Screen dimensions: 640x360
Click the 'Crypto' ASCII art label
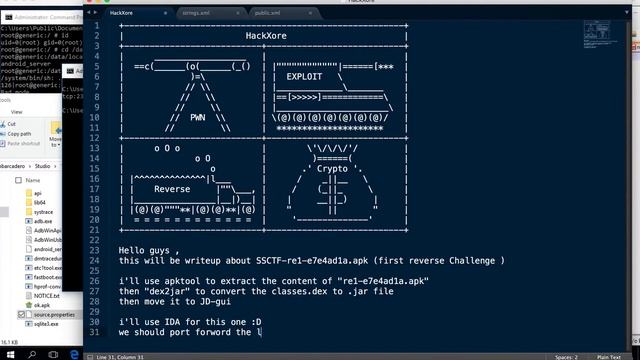pyautogui.click(x=332, y=169)
